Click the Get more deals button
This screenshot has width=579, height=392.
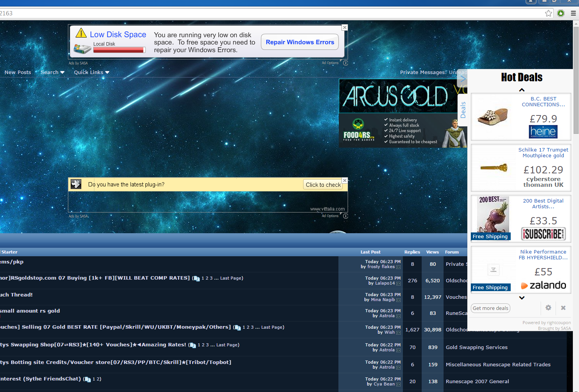tap(490, 308)
